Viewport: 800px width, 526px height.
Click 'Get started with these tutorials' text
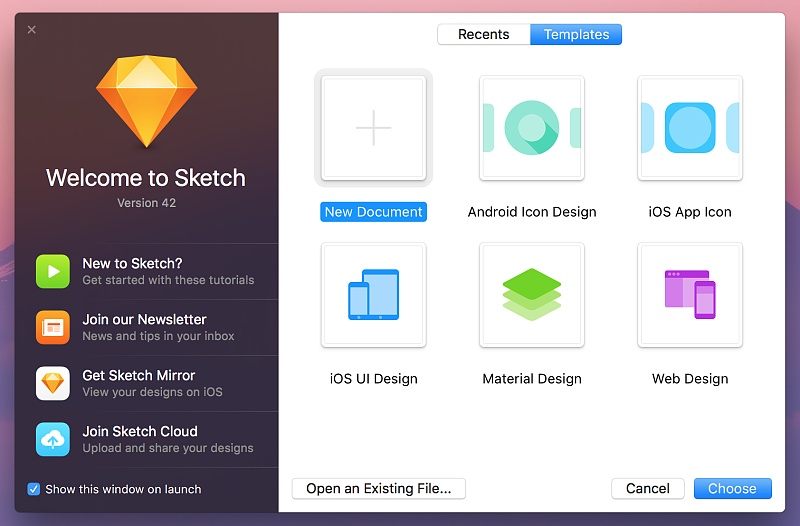pyautogui.click(x=168, y=280)
